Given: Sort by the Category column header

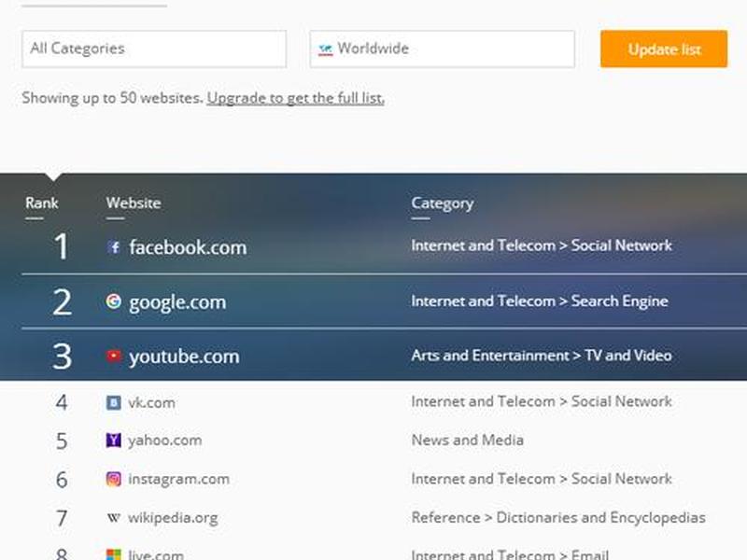Looking at the screenshot, I should pos(443,203).
